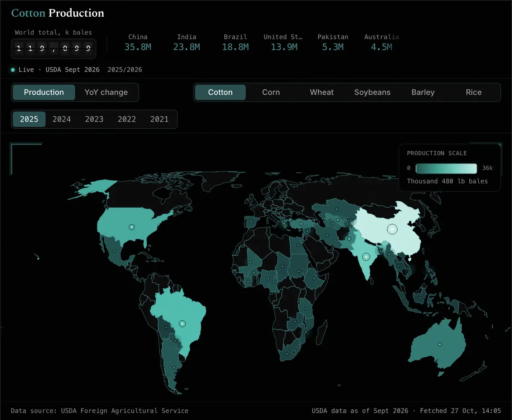
Task: Click the Turkey map marker dot
Action: pos(301,223)
